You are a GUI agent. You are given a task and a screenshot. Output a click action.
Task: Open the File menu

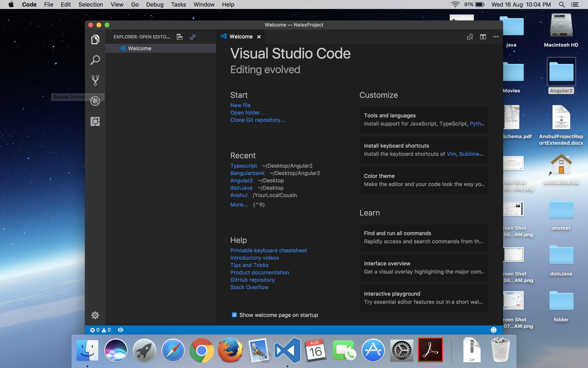point(49,4)
